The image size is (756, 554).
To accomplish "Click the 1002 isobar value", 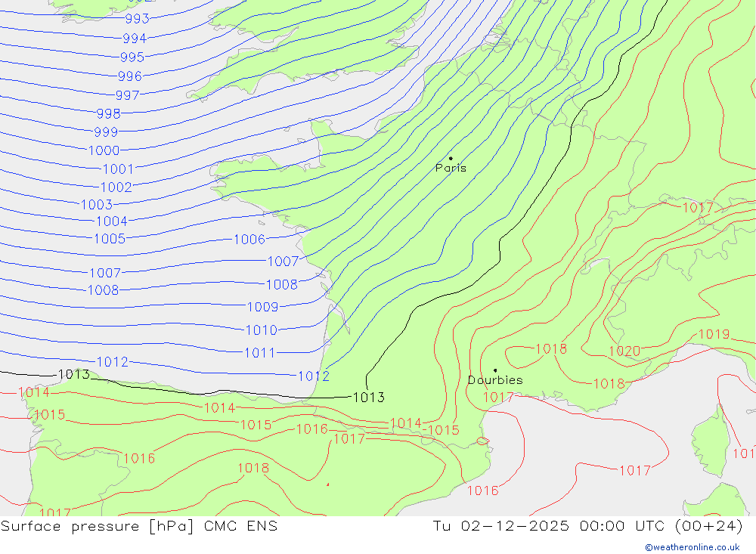I will (116, 187).
